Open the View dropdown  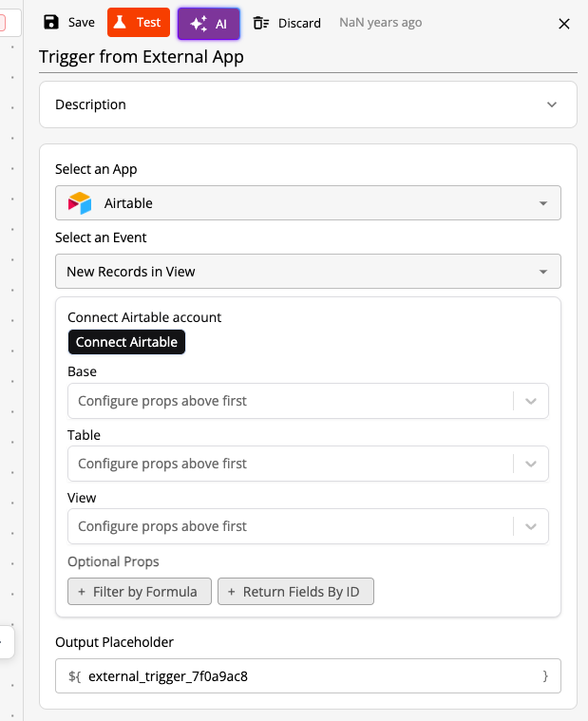308,526
